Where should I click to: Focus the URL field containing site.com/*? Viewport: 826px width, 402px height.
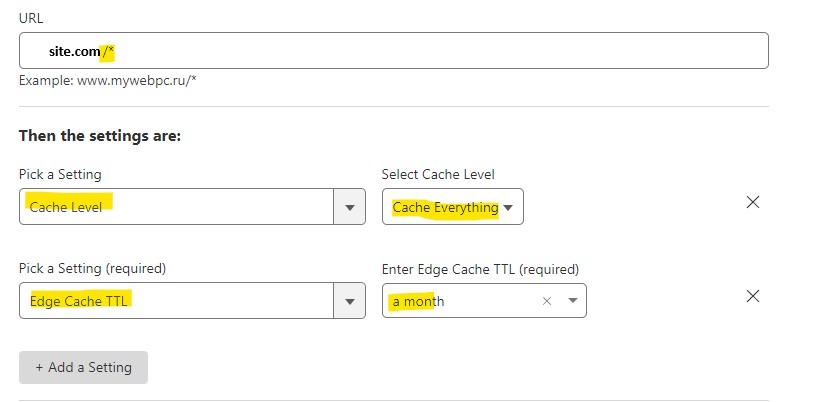tap(394, 51)
